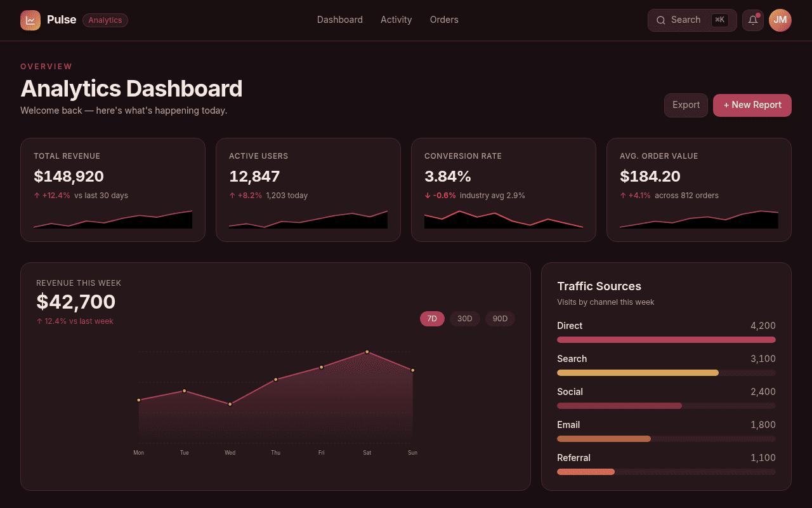Screen dimensions: 812x508
Task: Click the Analytics badge beside Pulse
Action: pyautogui.click(x=105, y=20)
